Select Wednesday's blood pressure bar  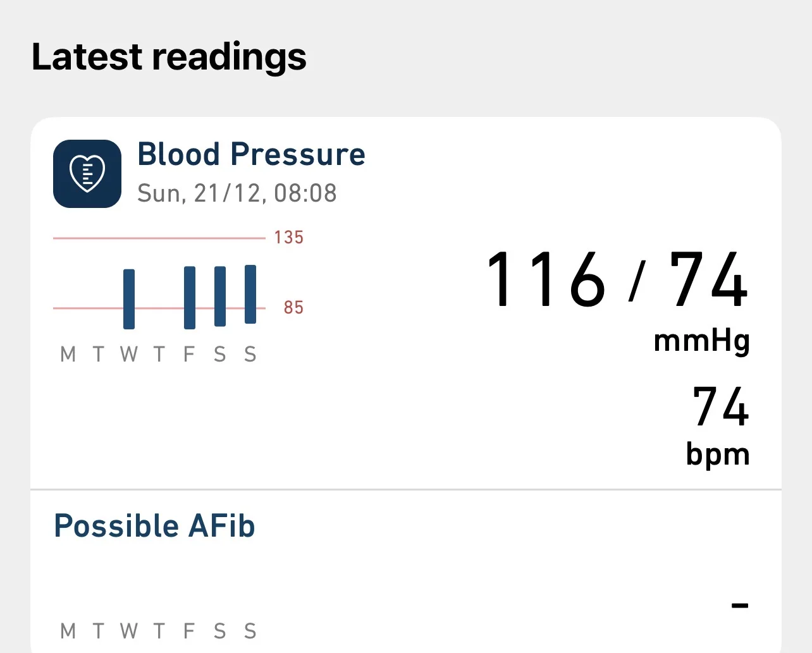[129, 299]
